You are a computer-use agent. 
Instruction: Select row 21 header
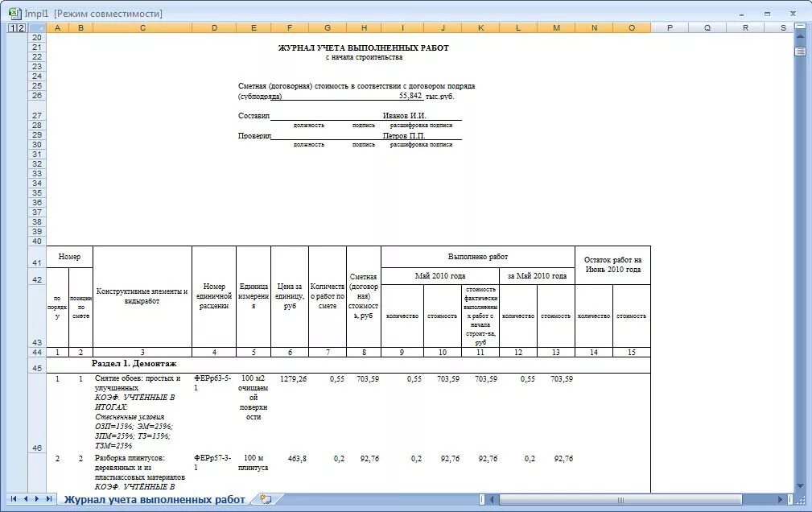click(37, 47)
